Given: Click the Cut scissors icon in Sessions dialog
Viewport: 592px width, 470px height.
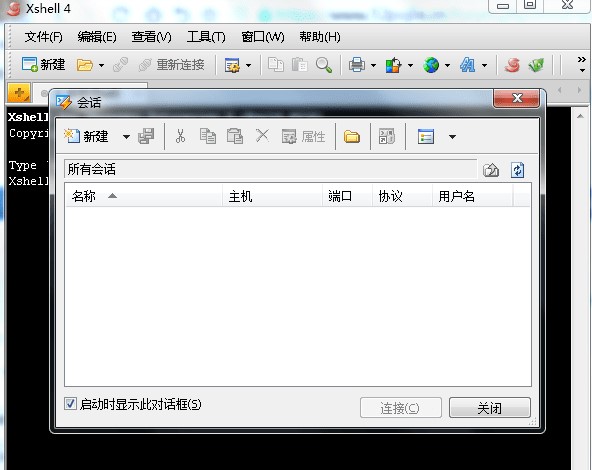Looking at the screenshot, I should [x=180, y=136].
